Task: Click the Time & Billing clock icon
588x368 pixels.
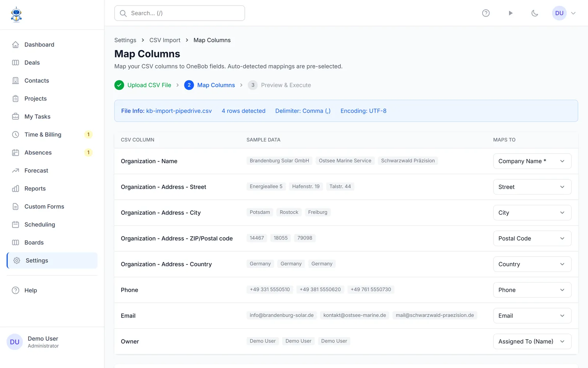Action: (15, 135)
